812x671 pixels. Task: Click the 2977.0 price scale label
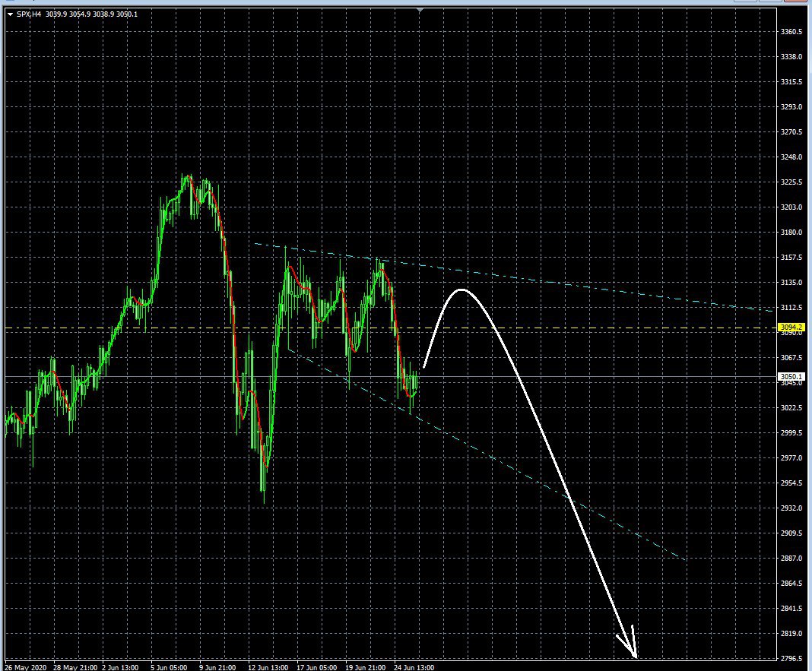[791, 458]
